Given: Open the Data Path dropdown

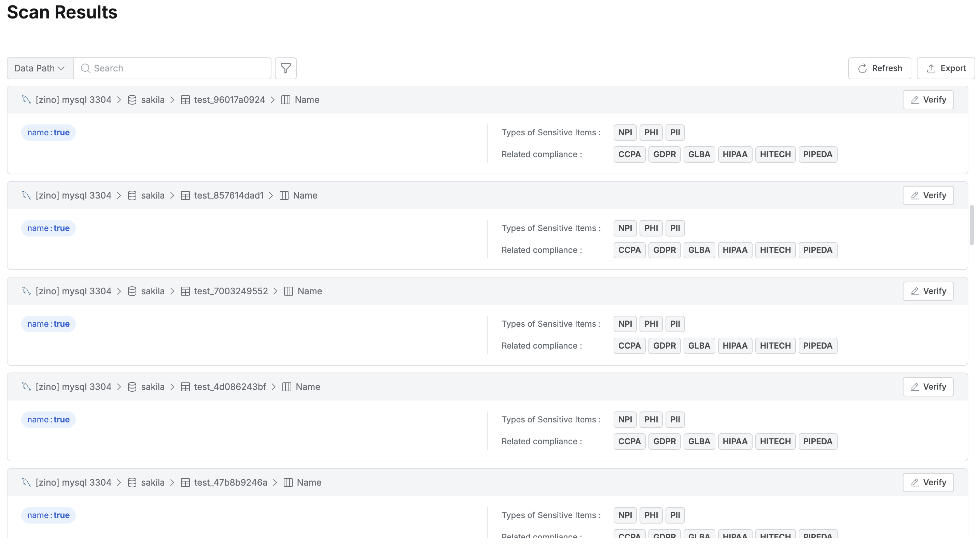Looking at the screenshot, I should coord(40,68).
